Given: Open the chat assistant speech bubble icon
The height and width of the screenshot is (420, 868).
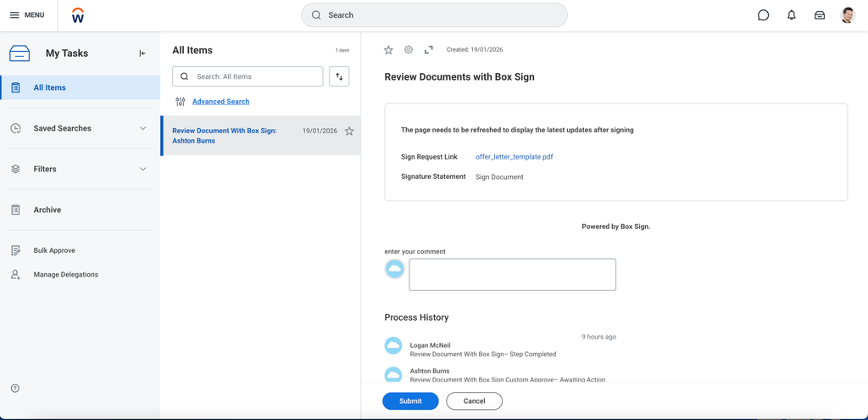Looking at the screenshot, I should (x=763, y=15).
